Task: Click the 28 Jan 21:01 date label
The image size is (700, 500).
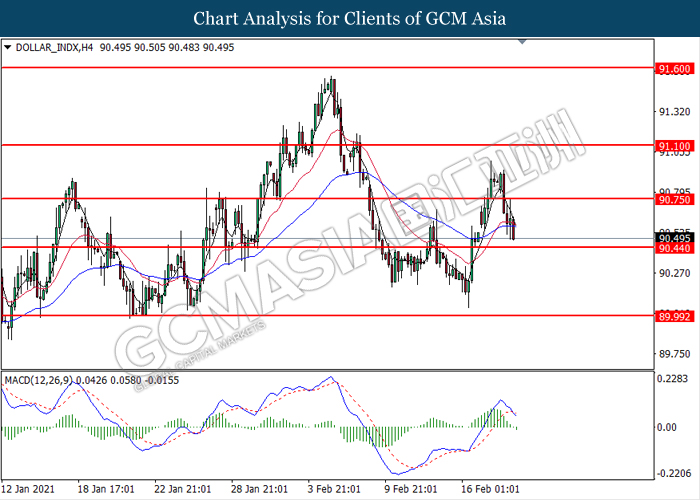Action: tap(259, 489)
